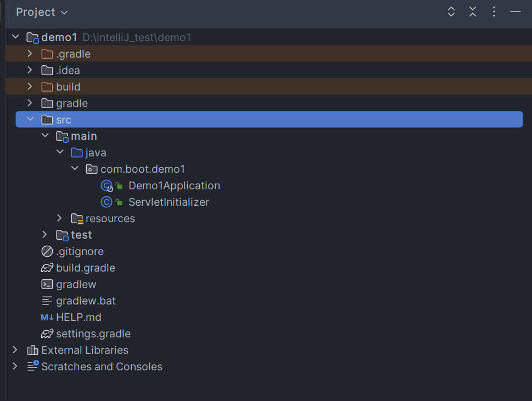Click the build.gradle elephant icon

click(47, 268)
